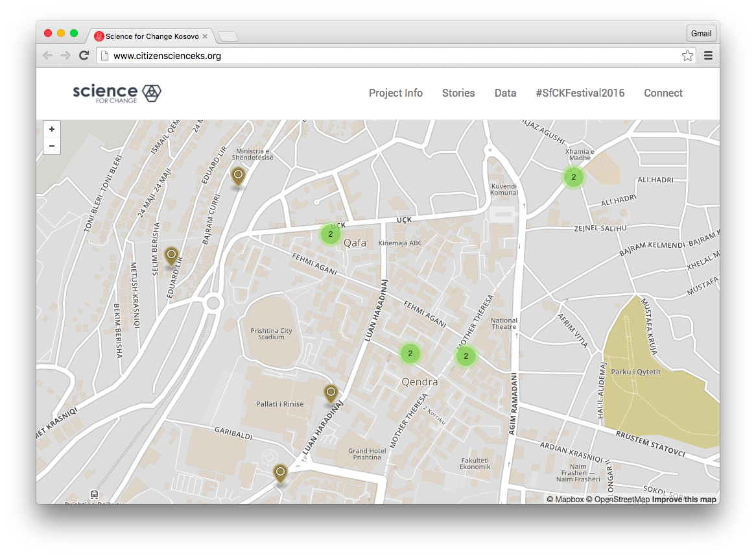Click the Kinemaja ABC label
Viewport: 756px width, 556px height.
[x=400, y=243]
